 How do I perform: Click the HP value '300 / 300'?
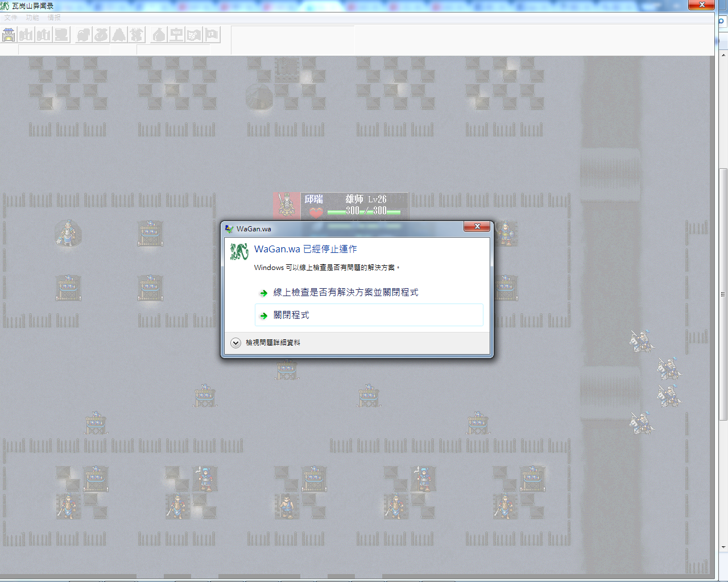(x=366, y=210)
